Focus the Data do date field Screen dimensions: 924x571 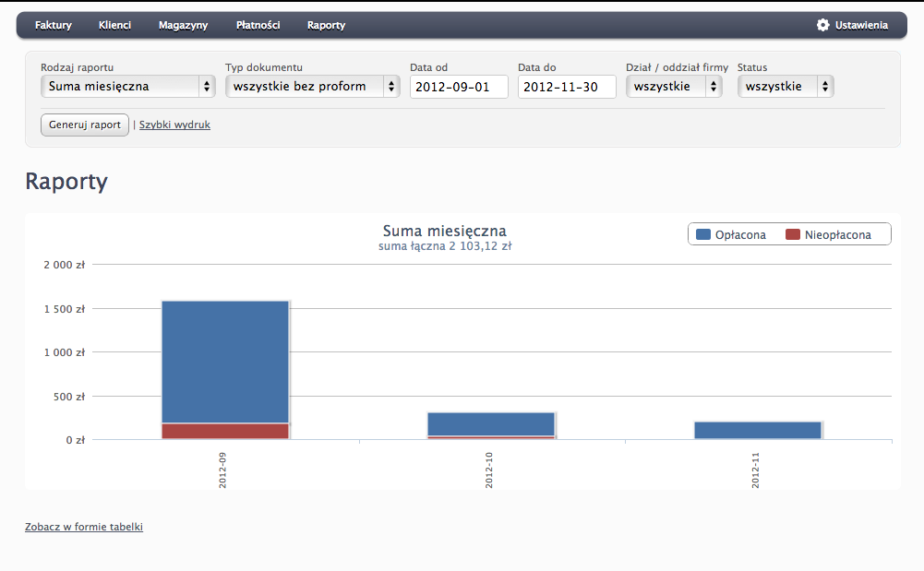[567, 87]
